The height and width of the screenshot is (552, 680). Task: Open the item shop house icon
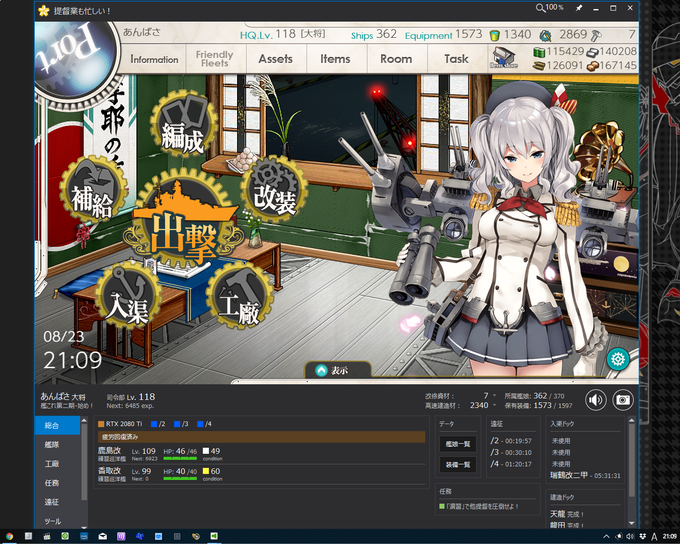504,58
